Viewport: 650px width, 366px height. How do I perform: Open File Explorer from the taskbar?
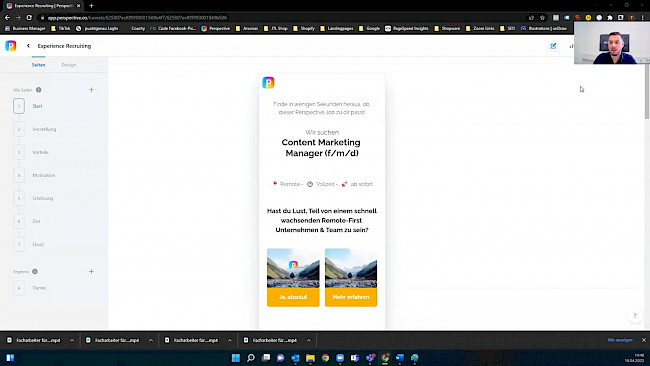310,358
